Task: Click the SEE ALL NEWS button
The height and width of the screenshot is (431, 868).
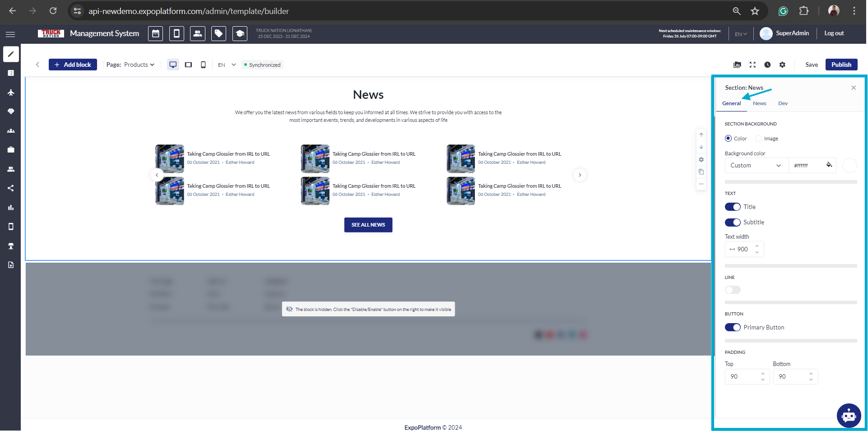Action: click(x=368, y=225)
